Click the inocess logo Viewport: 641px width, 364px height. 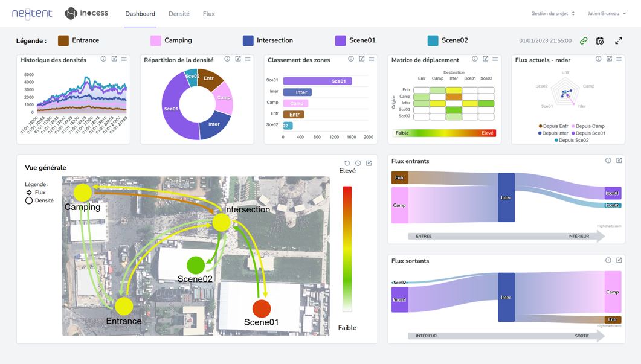point(86,13)
